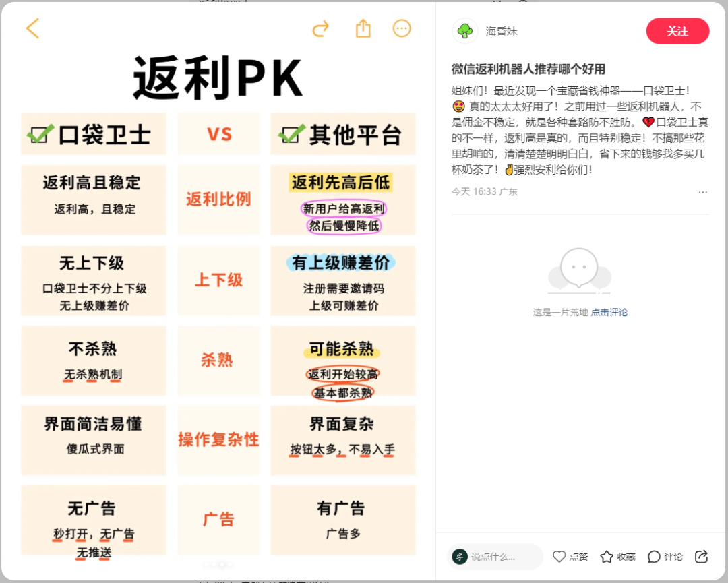Click the 返利高且稳定 cell

(x=93, y=200)
